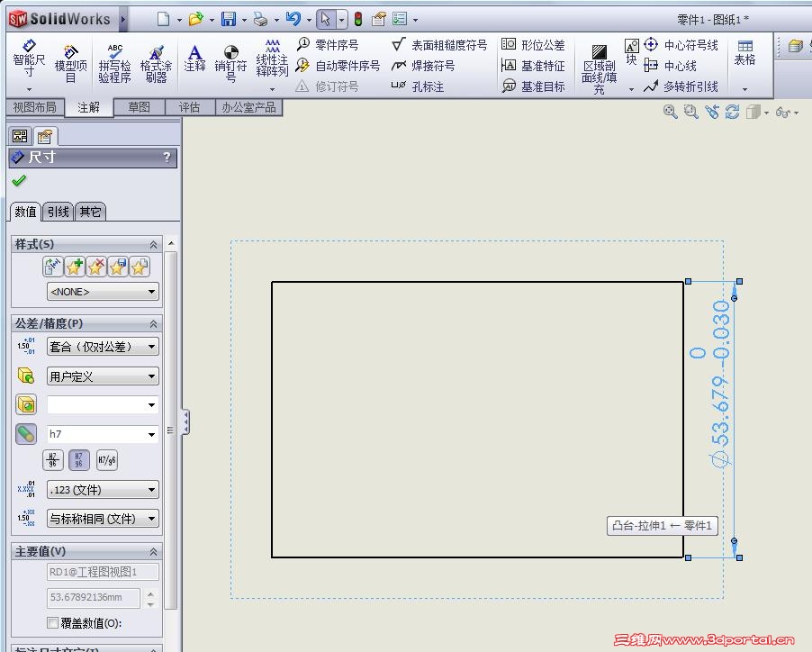The image size is (812, 652).
Task: Add Datum Feature (基准特征)
Action: coord(534,66)
